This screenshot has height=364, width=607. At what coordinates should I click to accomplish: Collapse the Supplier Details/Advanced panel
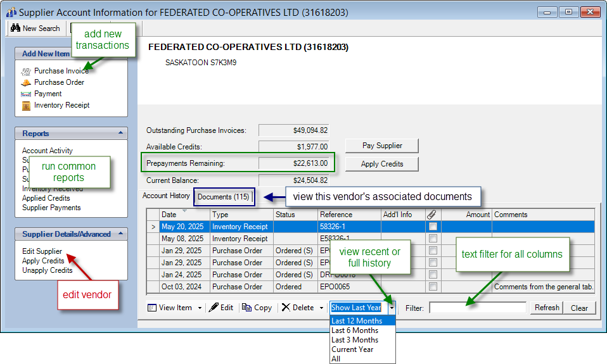121,234
